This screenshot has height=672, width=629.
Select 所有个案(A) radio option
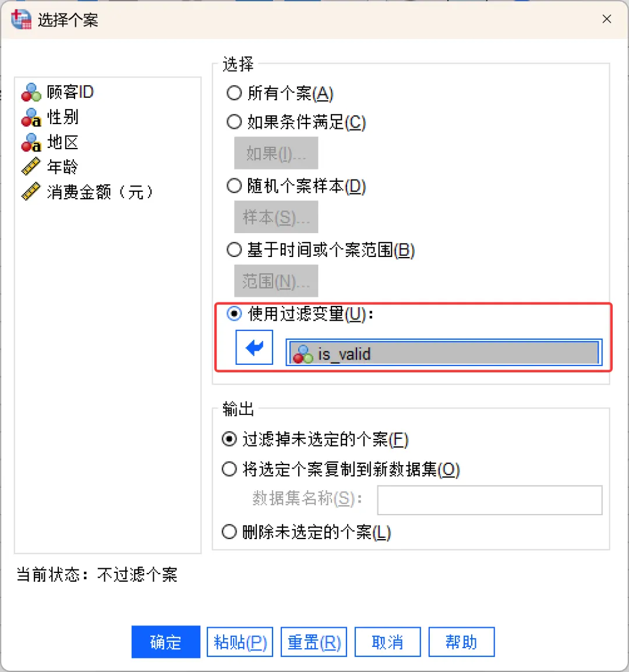tap(234, 93)
